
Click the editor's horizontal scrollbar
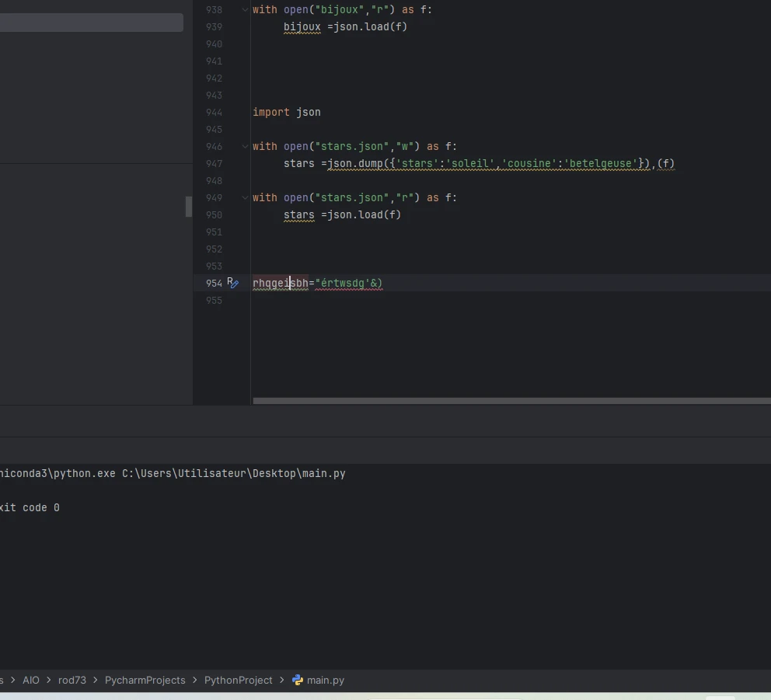[x=511, y=401]
